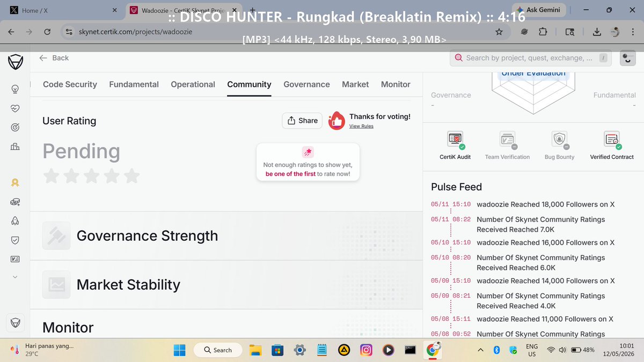This screenshot has width=644, height=362.
Task: Open the buildings chart sidebar icon
Action: (15, 146)
